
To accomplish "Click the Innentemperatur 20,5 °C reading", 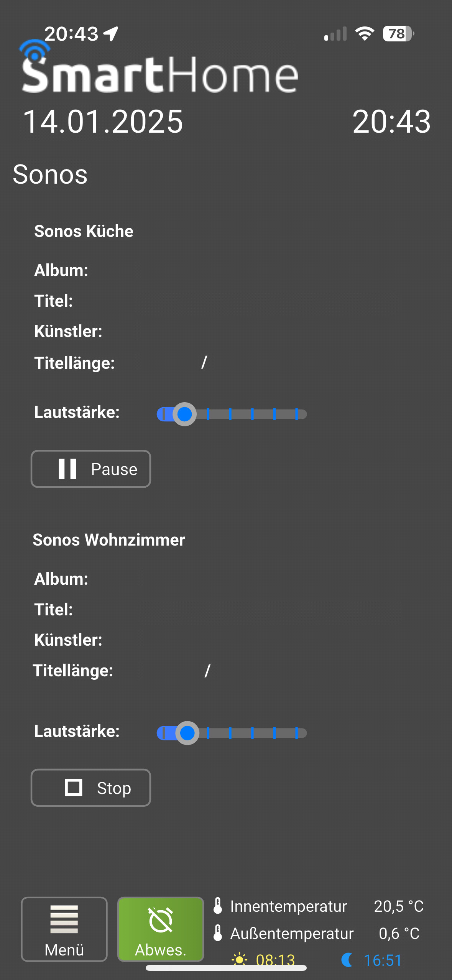I will point(399,906).
